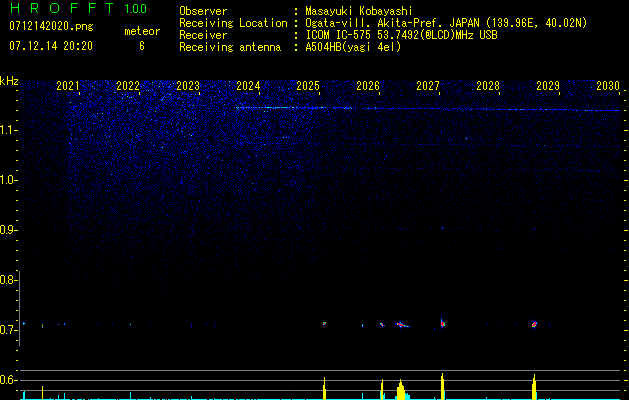
Task: Click the 1.0 frequency axis label
Action: [8, 180]
